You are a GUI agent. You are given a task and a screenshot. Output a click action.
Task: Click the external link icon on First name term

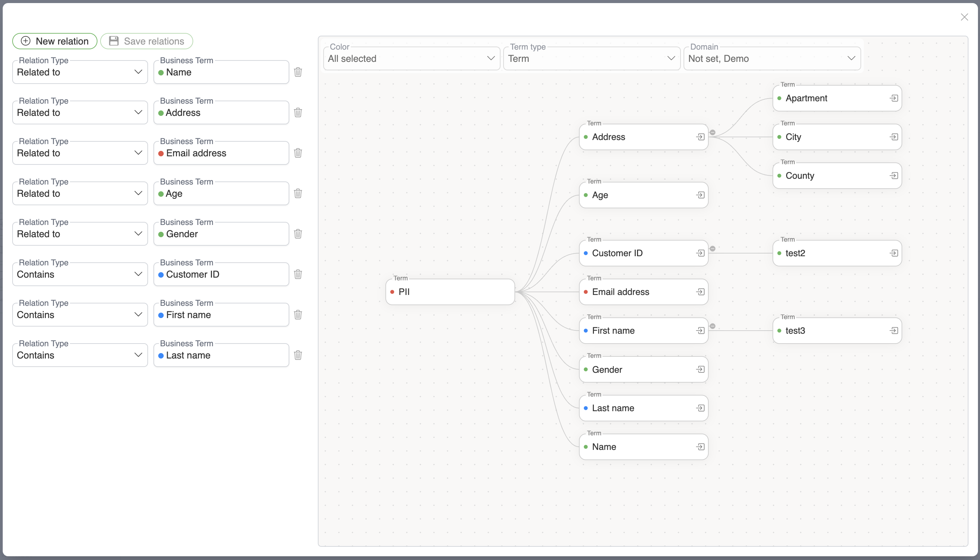[699, 331]
